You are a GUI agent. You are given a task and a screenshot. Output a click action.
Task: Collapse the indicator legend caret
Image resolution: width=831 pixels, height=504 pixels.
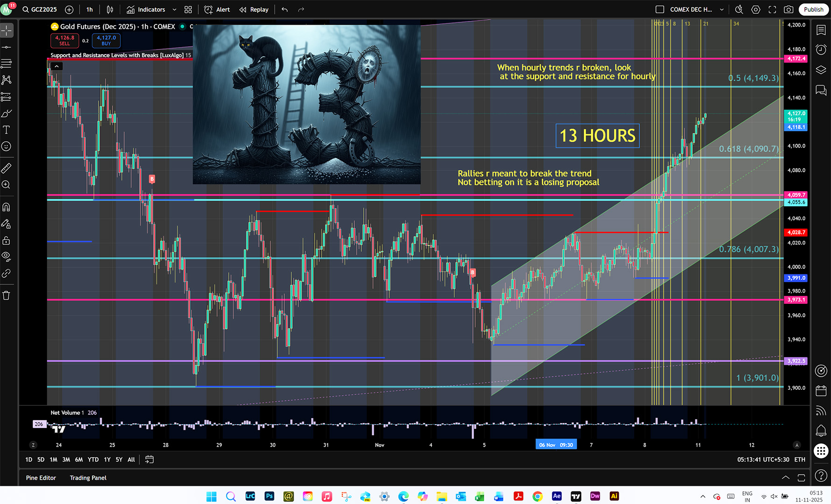[56, 66]
